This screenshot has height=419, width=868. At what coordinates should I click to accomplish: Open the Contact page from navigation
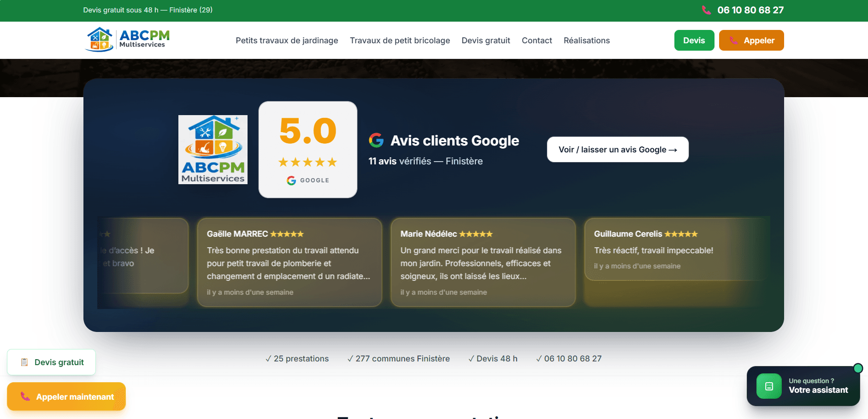click(x=537, y=41)
